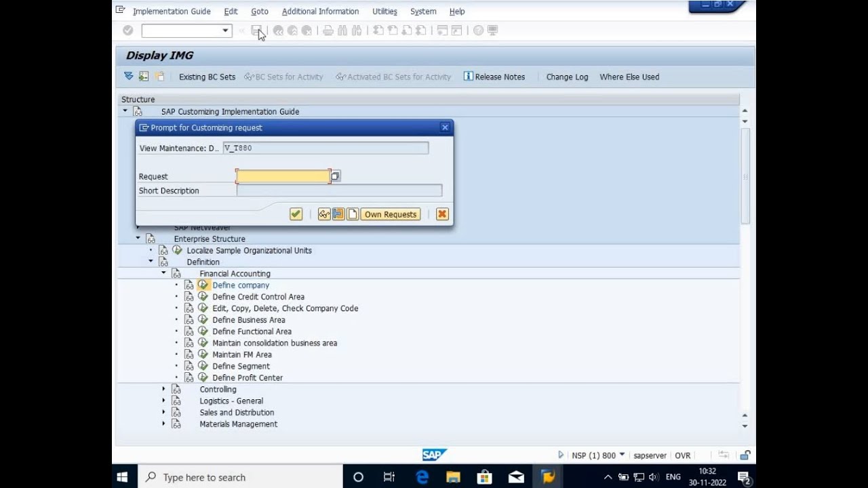Expand the Controlling node
The width and height of the screenshot is (868, 488).
(x=163, y=389)
